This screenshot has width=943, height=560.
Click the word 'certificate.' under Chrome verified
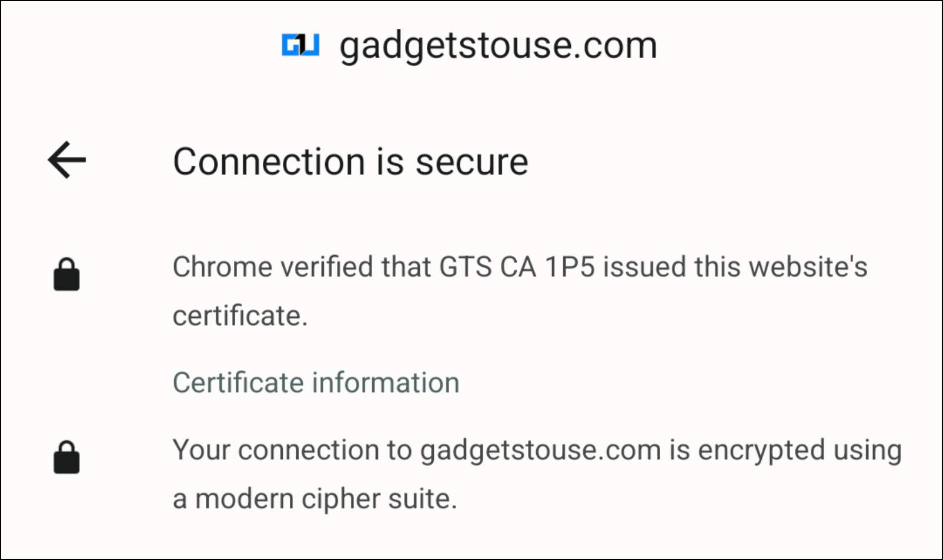[240, 316]
